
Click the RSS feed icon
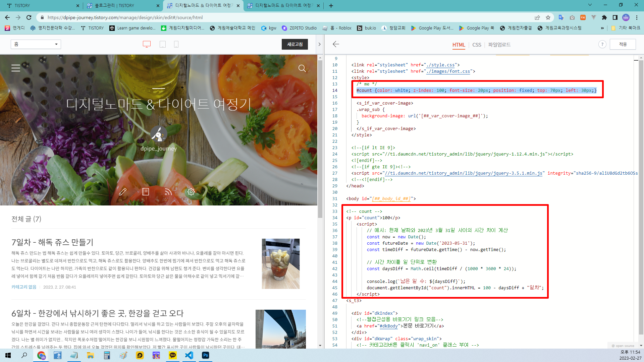(168, 192)
